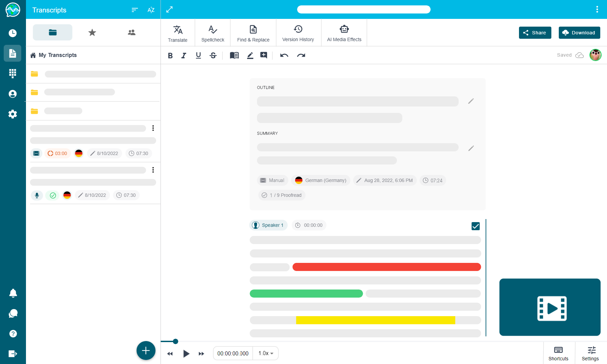Switch to the starred favorites tab
The width and height of the screenshot is (607, 364).
[x=92, y=32]
